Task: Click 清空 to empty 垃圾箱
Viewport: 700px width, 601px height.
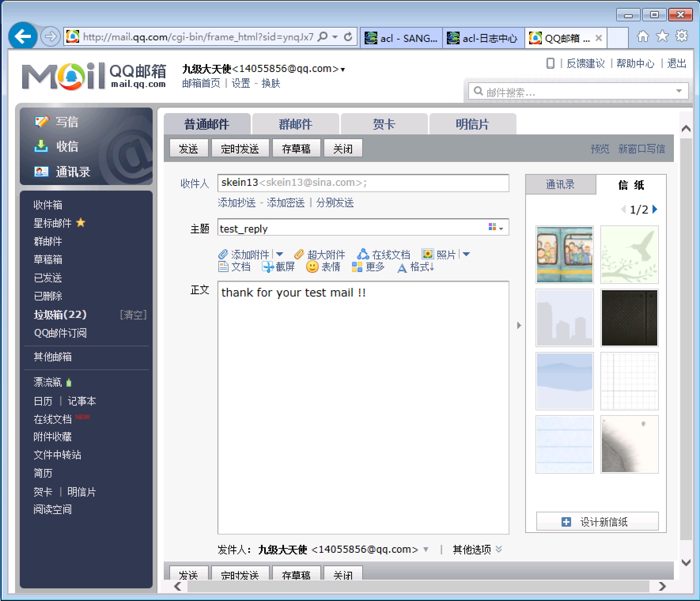Action: pos(133,315)
